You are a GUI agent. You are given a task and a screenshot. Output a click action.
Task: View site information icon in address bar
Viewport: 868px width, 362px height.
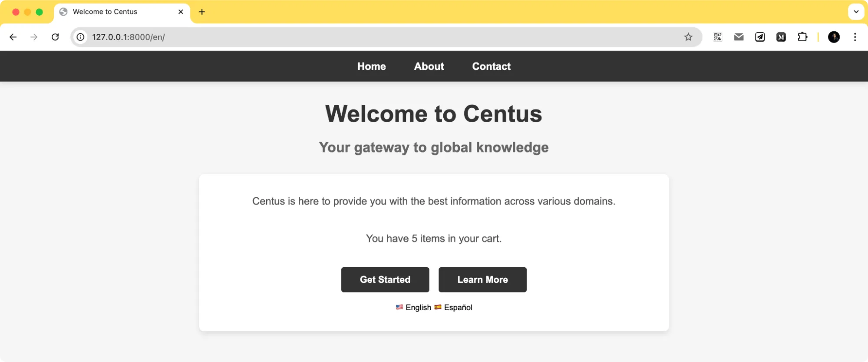pos(81,37)
